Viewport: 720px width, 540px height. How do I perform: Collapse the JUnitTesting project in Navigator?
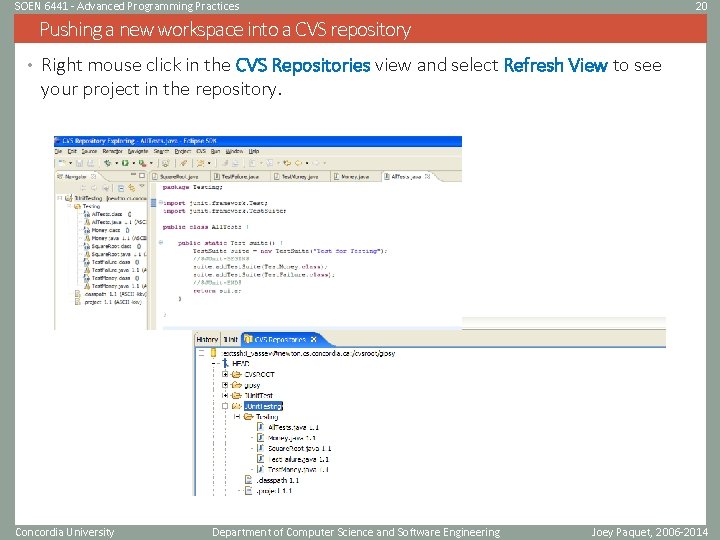(60, 197)
